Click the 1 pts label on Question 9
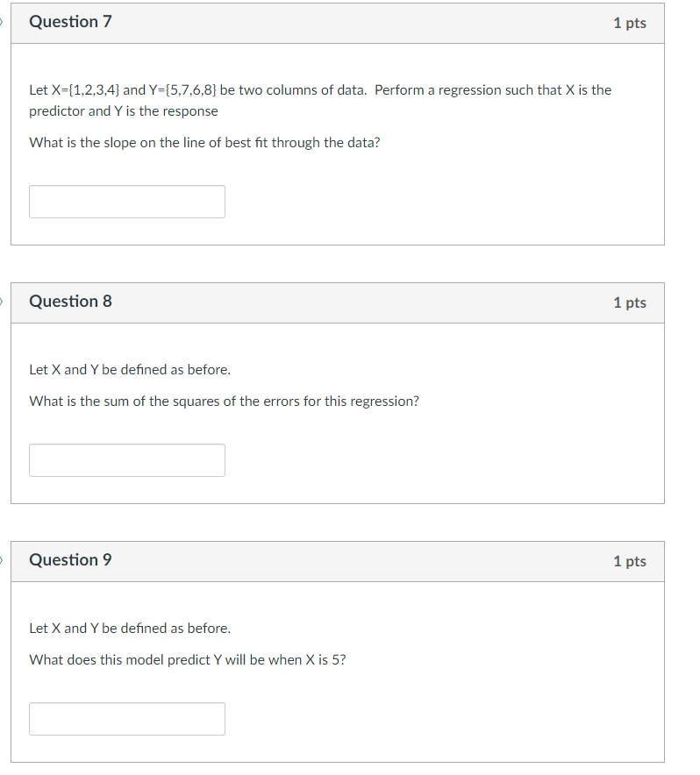 click(630, 561)
